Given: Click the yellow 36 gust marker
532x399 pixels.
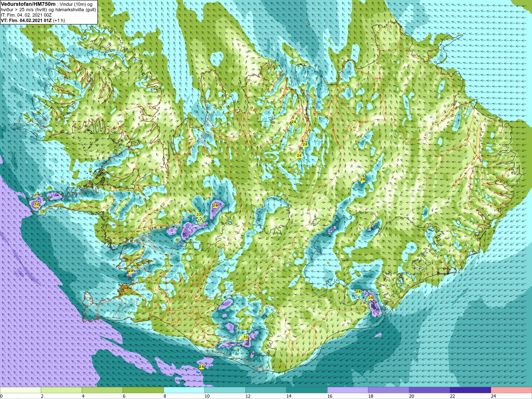Looking at the screenshot, I should click(371, 298).
